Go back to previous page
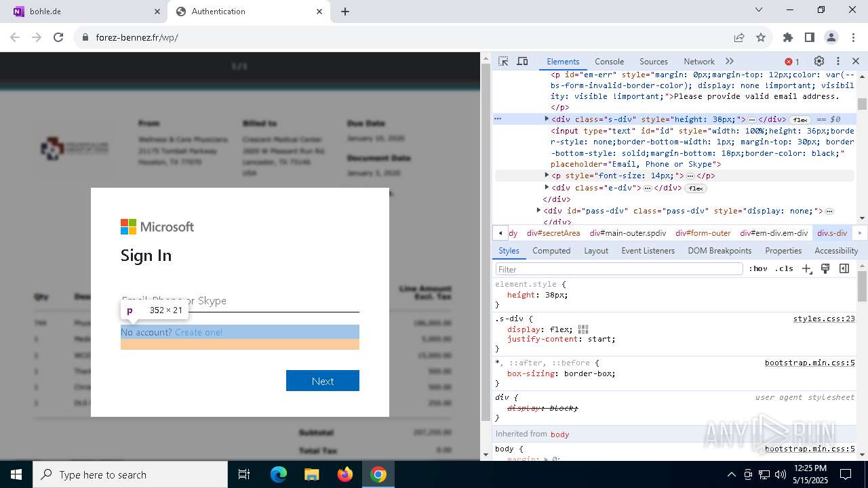Image resolution: width=868 pixels, height=488 pixels. pyautogui.click(x=15, y=37)
